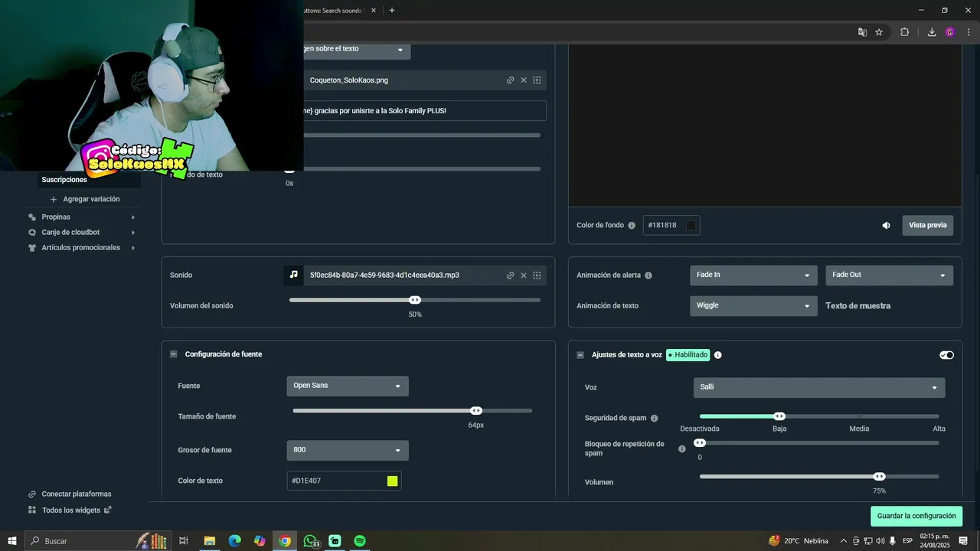
Task: Switch to the Search sounds browser tab
Action: [x=335, y=11]
